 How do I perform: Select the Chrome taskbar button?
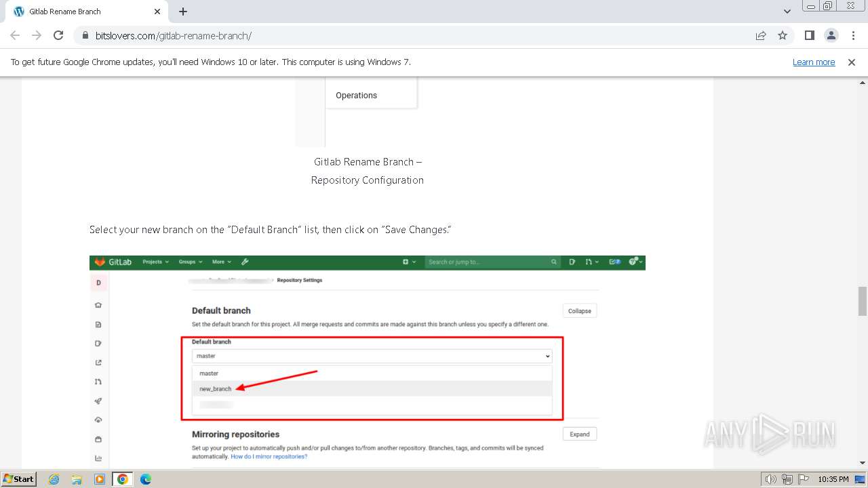pos(122,479)
